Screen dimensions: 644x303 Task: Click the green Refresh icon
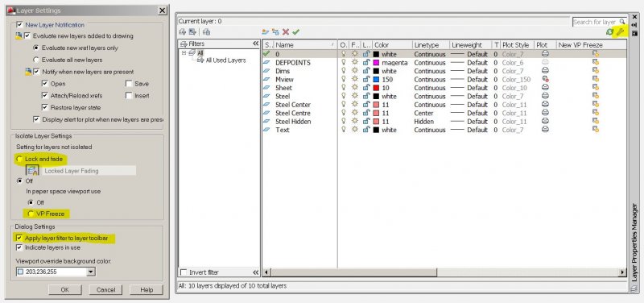click(x=610, y=31)
